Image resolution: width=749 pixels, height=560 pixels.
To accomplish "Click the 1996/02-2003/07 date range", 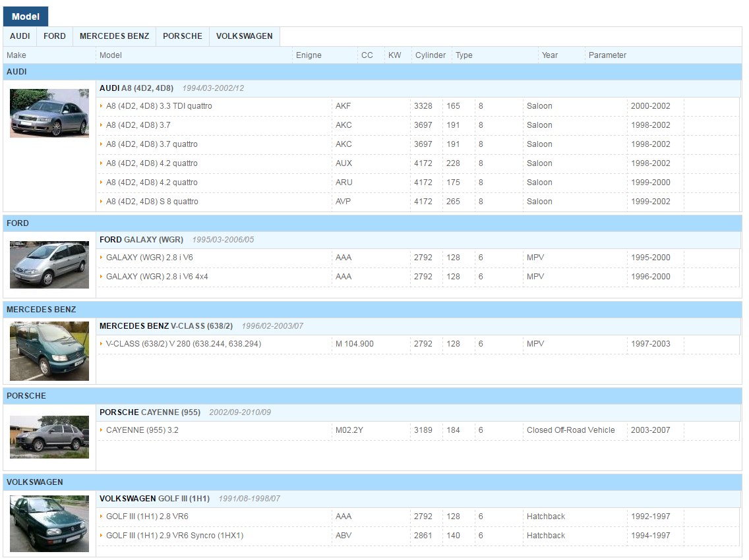I will [272, 326].
